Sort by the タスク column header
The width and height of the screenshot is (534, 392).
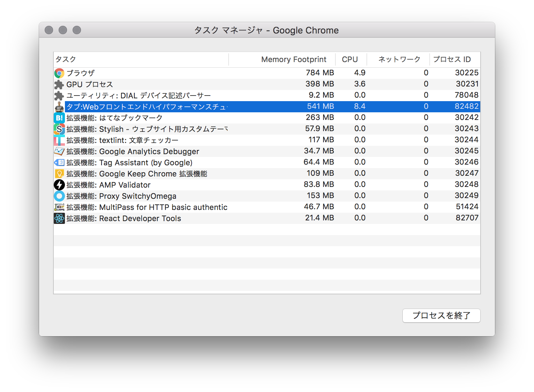tap(141, 59)
